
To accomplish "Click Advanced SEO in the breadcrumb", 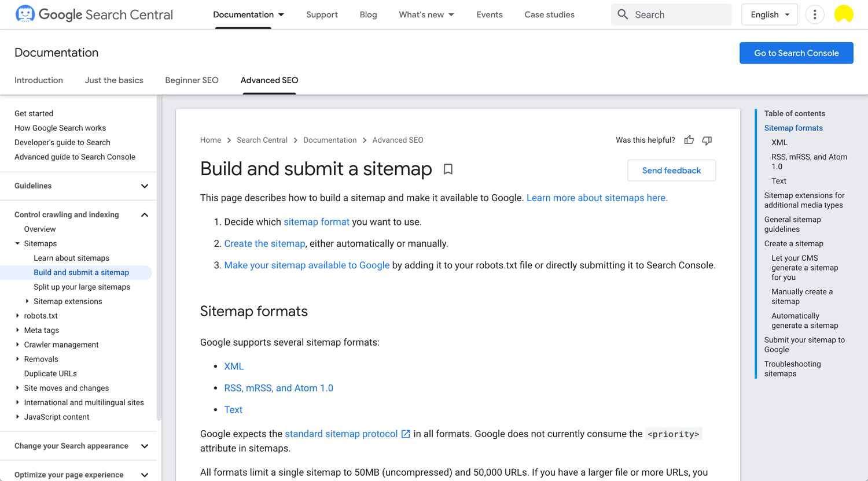I will [398, 140].
